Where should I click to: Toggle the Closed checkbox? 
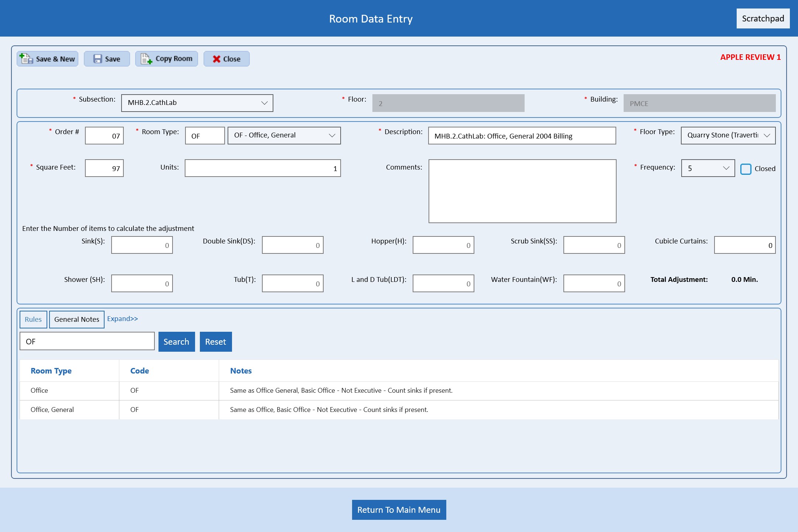746,169
